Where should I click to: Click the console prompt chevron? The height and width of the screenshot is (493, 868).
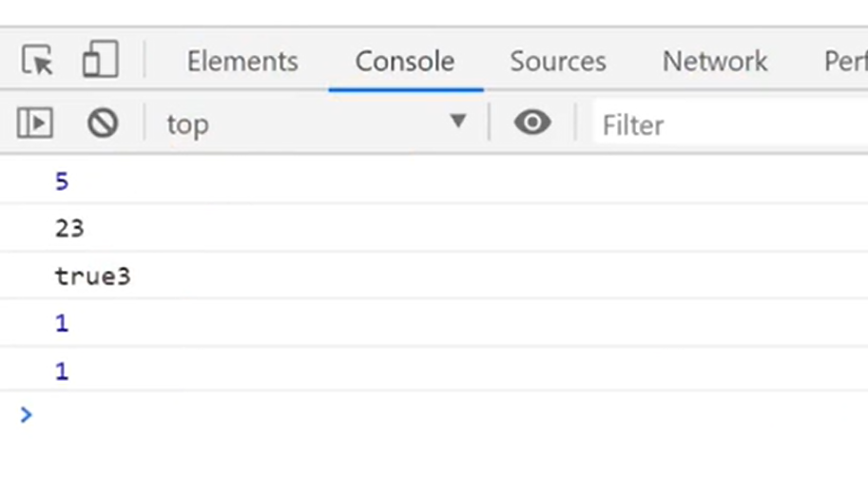(26, 414)
